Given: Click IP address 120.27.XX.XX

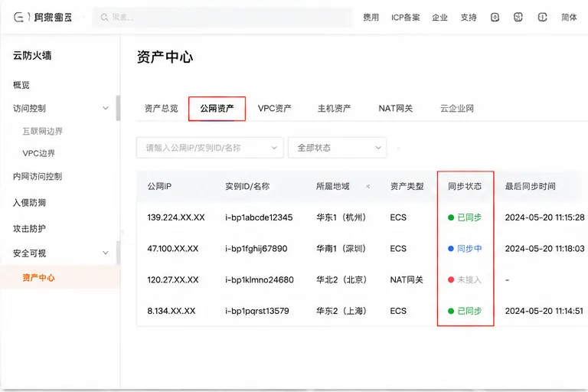Looking at the screenshot, I should tap(173, 279).
